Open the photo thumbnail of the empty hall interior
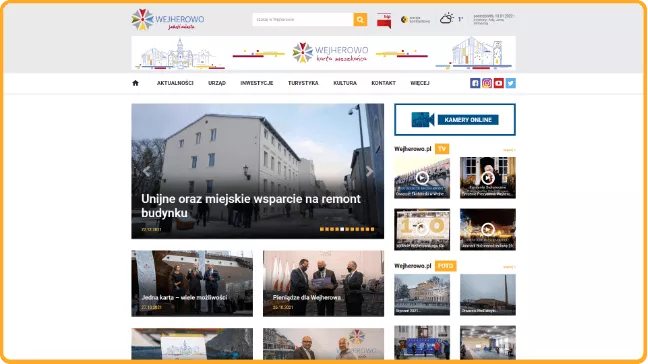Screen dimensions: 648x364 click(x=488, y=343)
